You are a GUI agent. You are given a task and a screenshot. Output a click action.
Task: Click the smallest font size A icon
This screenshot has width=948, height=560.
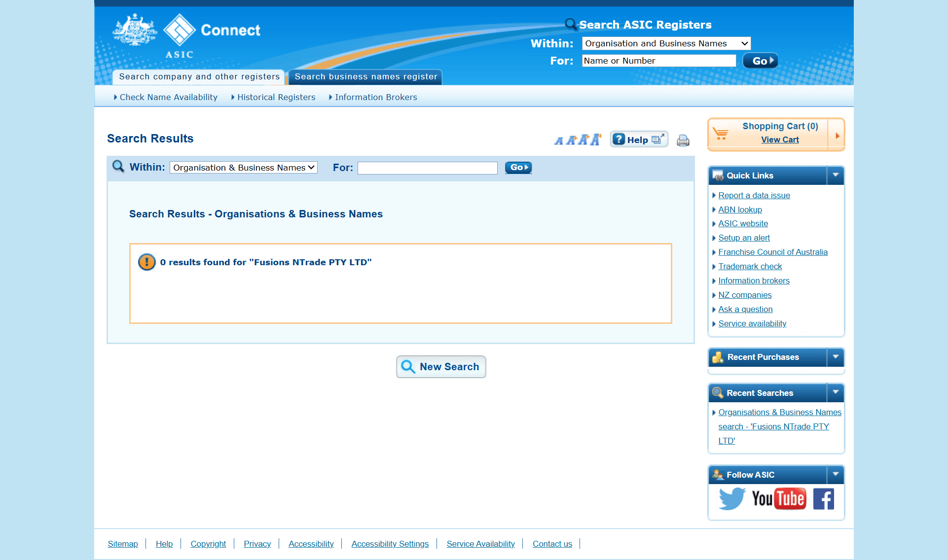pyautogui.click(x=559, y=141)
